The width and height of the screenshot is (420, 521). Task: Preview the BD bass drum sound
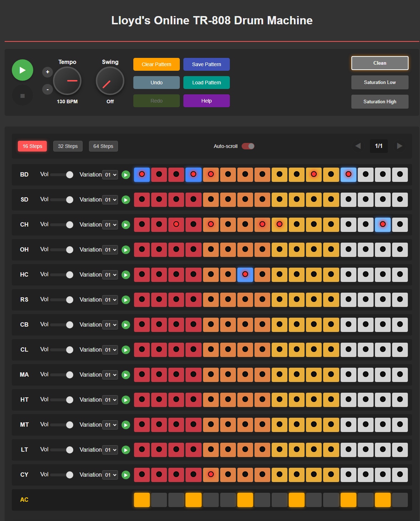[x=126, y=175]
